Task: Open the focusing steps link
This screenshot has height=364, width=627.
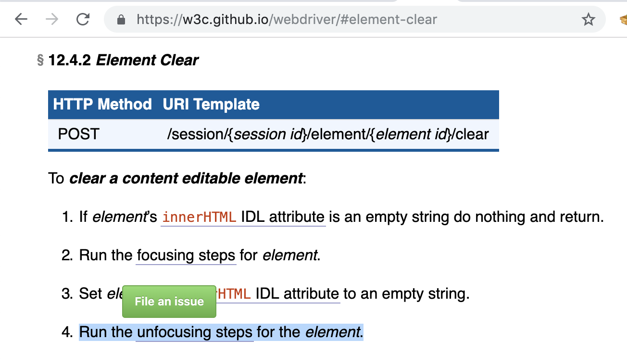Action: point(186,255)
